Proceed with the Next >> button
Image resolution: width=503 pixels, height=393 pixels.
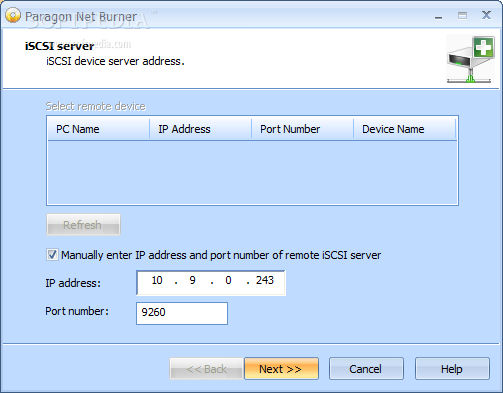(281, 369)
